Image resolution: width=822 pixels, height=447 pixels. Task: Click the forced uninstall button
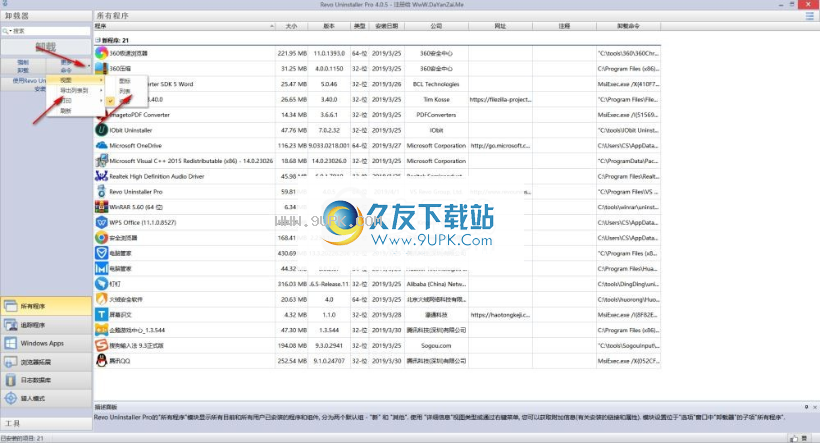coord(23,66)
